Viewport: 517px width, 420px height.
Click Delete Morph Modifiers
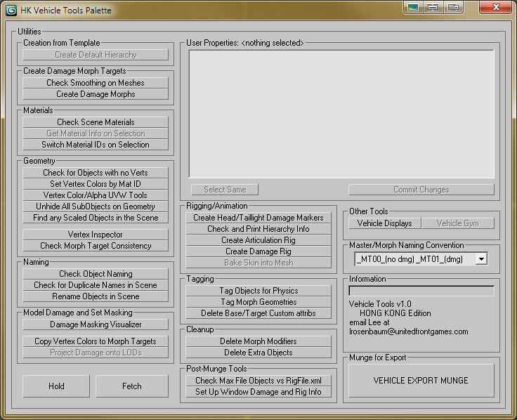[258, 341]
